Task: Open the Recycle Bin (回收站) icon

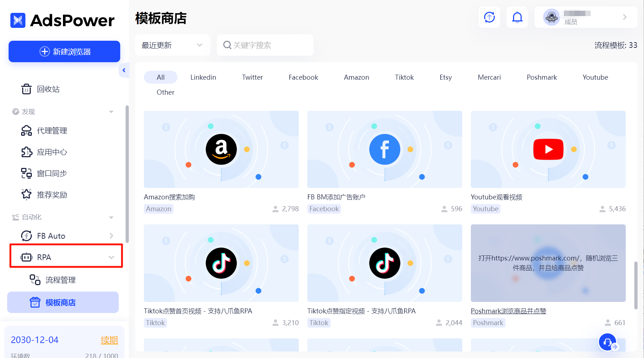Action: click(26, 89)
